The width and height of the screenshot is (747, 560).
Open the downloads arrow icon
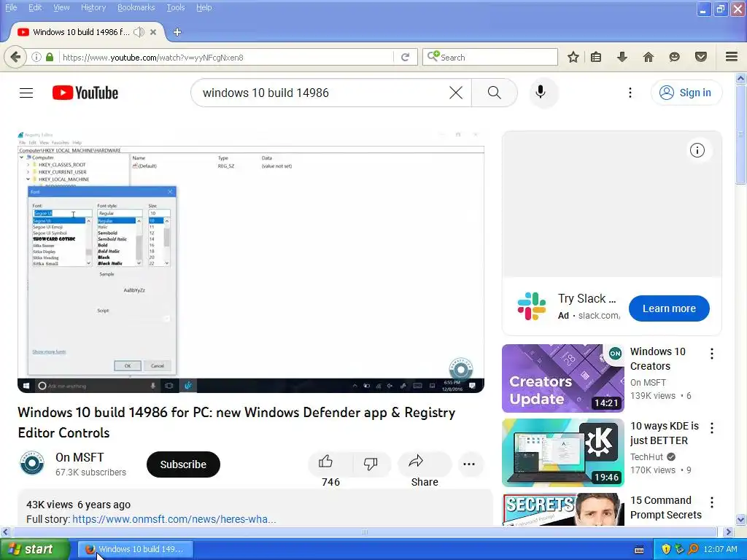[x=622, y=57]
